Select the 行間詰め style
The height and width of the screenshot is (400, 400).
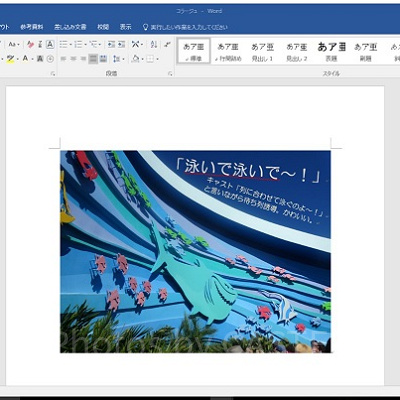click(x=228, y=51)
